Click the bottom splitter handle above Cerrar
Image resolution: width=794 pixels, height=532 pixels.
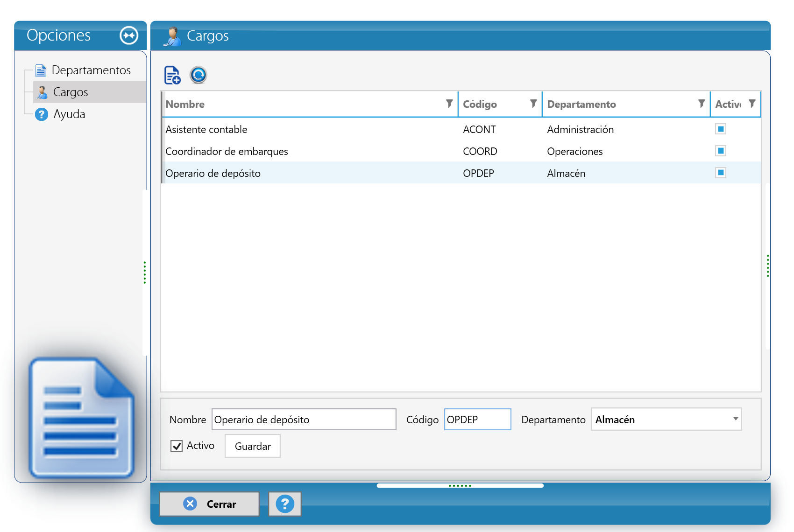point(460,486)
